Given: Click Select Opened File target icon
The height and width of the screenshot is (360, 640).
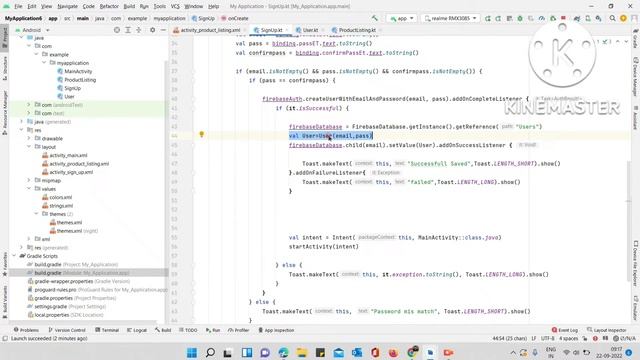Looking at the screenshot, I should pyautogui.click(x=117, y=30).
